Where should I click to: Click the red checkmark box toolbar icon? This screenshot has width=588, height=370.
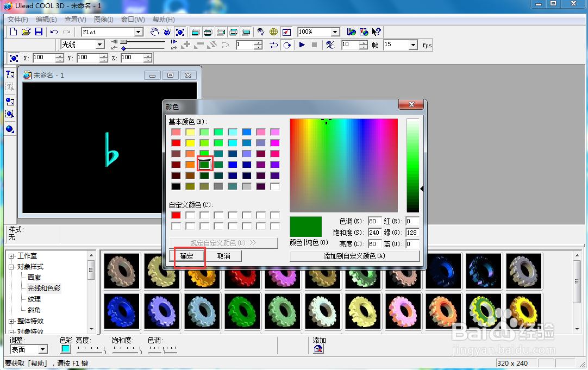[x=286, y=32]
